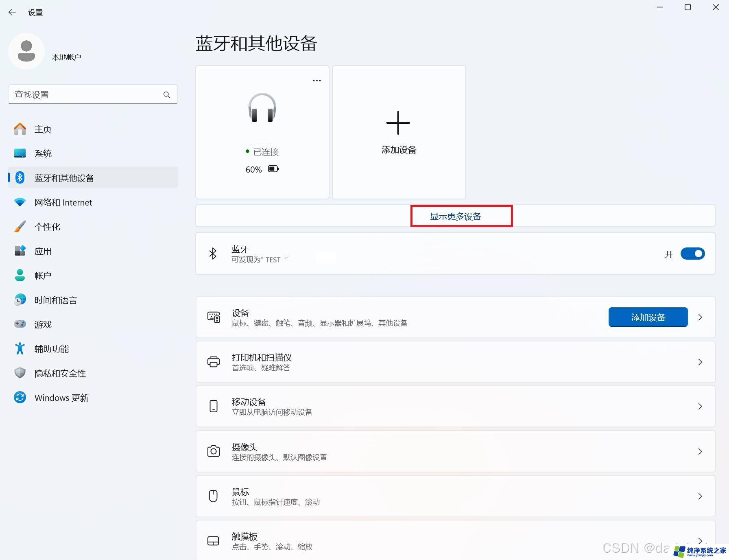The image size is (729, 560).
Task: Open 打印机和扫描仪 settings row
Action: coord(455,362)
